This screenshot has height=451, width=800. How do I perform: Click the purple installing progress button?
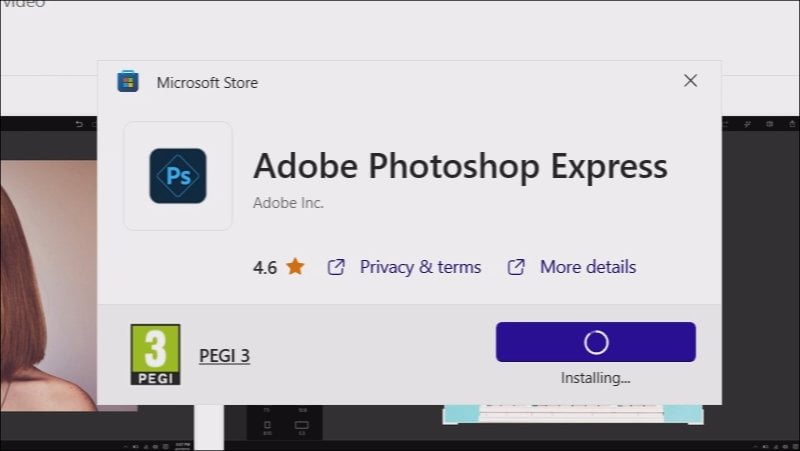(x=595, y=342)
